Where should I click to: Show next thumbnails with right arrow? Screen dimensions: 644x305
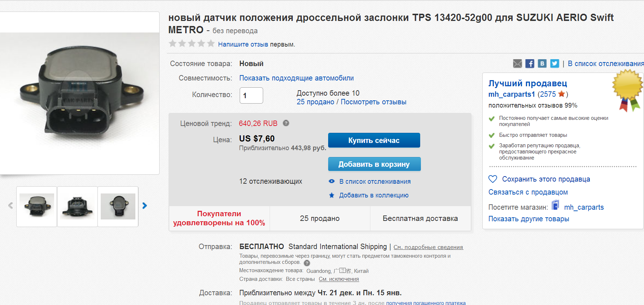pyautogui.click(x=145, y=206)
